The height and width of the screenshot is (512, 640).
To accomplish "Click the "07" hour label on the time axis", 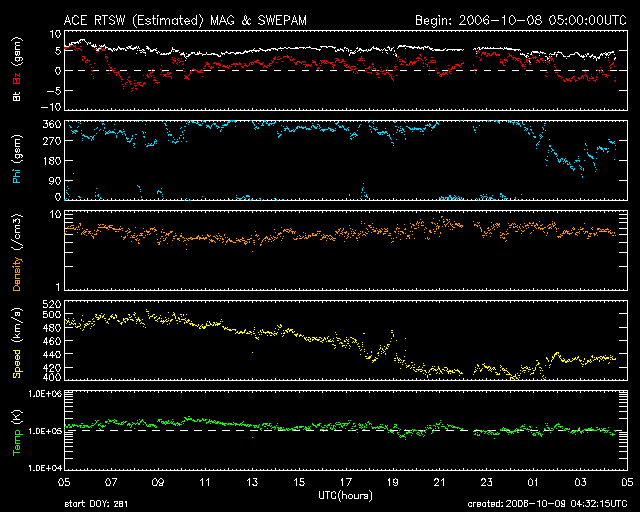I will (x=111, y=482).
